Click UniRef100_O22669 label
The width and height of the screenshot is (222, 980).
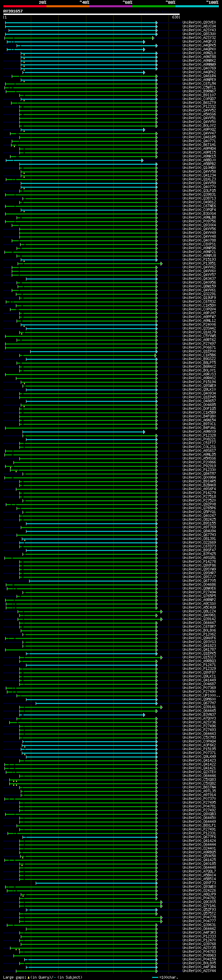click(199, 543)
